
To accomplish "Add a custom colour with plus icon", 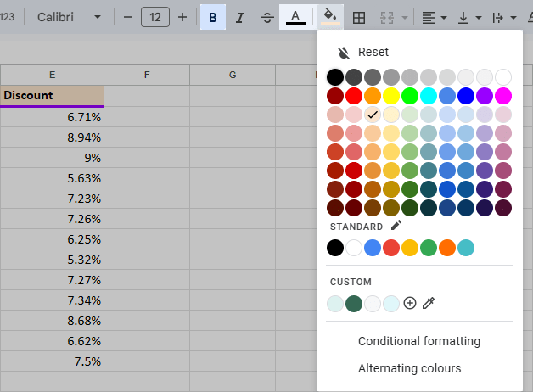I will click(410, 303).
